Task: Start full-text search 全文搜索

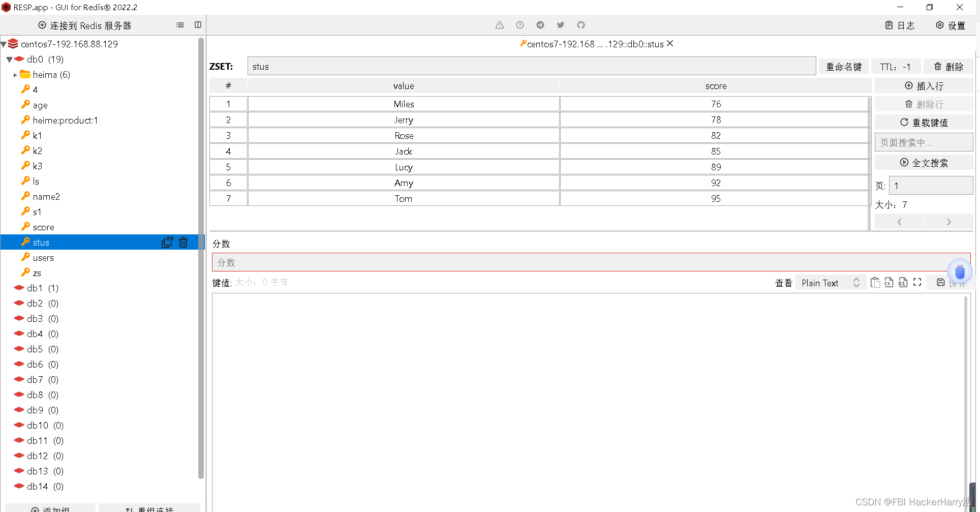Action: point(924,163)
